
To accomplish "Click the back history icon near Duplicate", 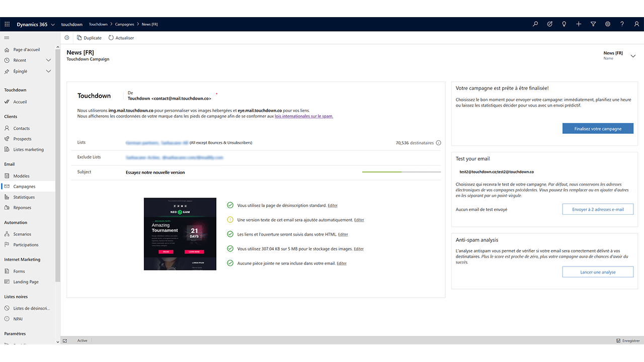I will (67, 38).
